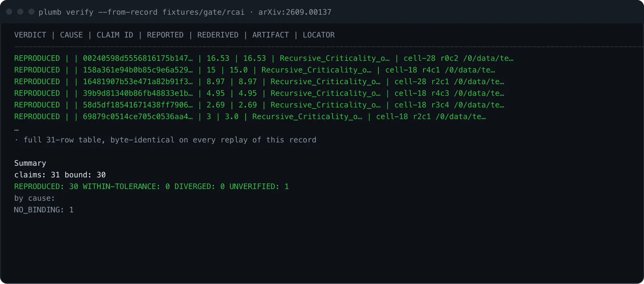Click the green maximize window dot
Image resolution: width=644 pixels, height=284 pixels.
(x=31, y=12)
